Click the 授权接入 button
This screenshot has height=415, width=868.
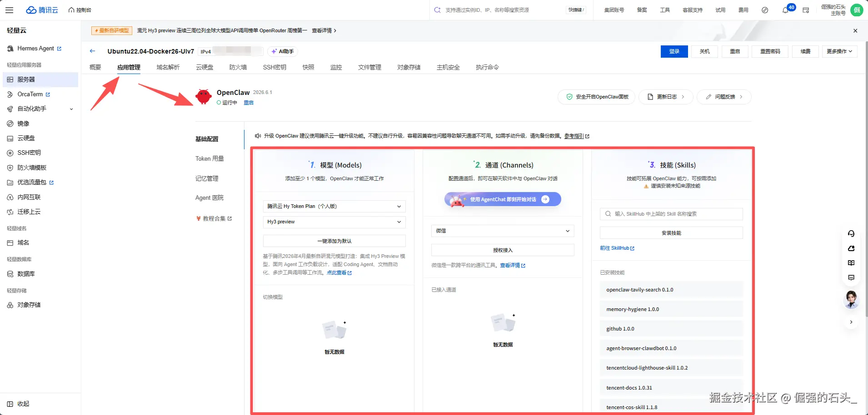[503, 250]
